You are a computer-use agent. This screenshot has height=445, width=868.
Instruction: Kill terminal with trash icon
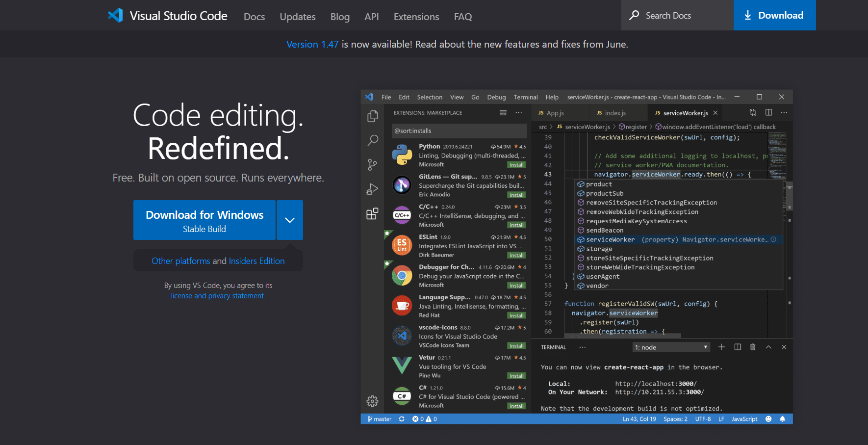753,347
